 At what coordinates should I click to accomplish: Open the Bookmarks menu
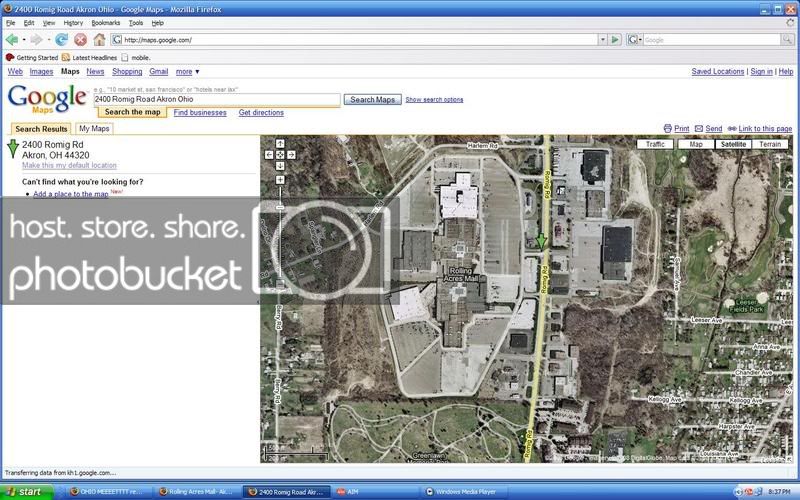point(105,22)
